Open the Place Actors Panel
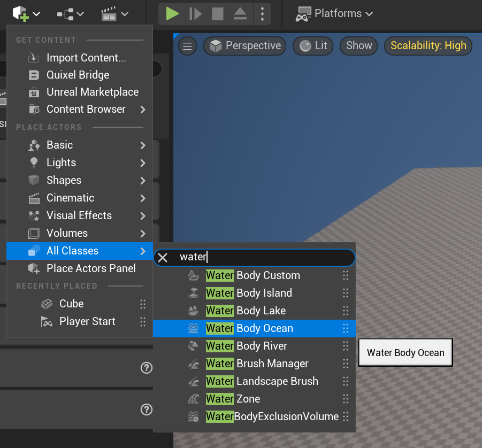Screen dimensions: 482x448 80,268
